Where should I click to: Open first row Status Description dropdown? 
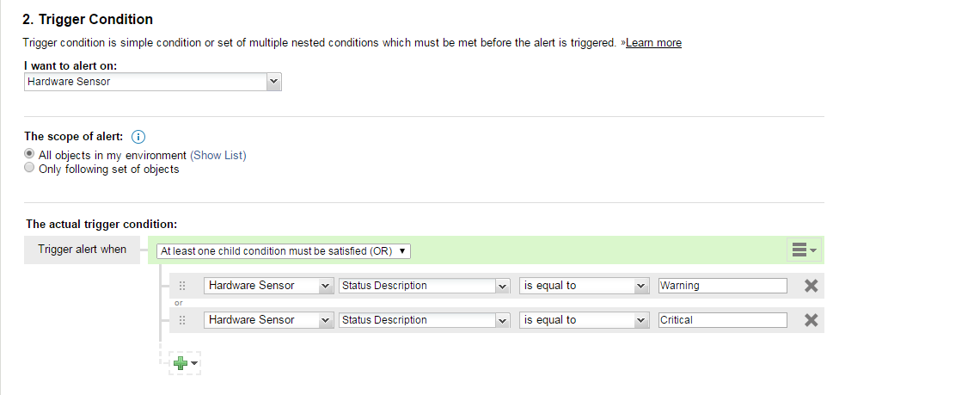(424, 286)
